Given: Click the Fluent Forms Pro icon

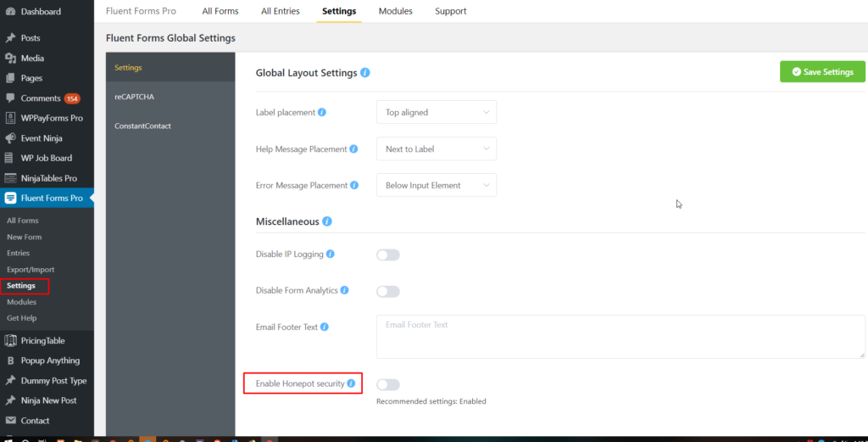Looking at the screenshot, I should (x=10, y=198).
